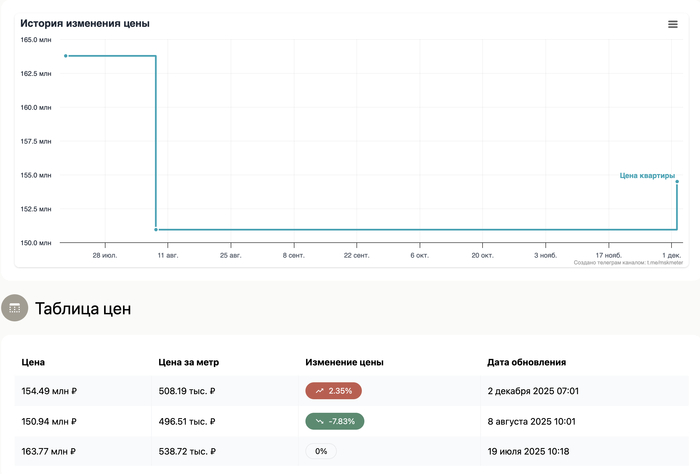Click the История изменения цены chart title
The width and height of the screenshot is (700, 474).
point(85,22)
